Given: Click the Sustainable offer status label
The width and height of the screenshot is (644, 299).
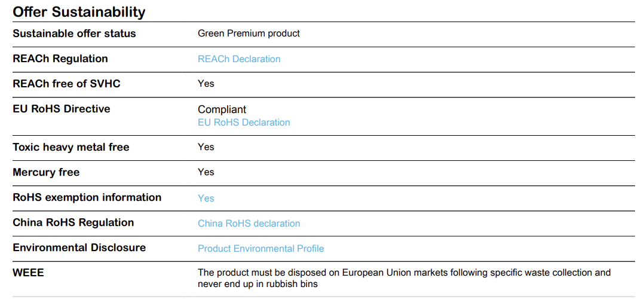Looking at the screenshot, I should (x=74, y=33).
